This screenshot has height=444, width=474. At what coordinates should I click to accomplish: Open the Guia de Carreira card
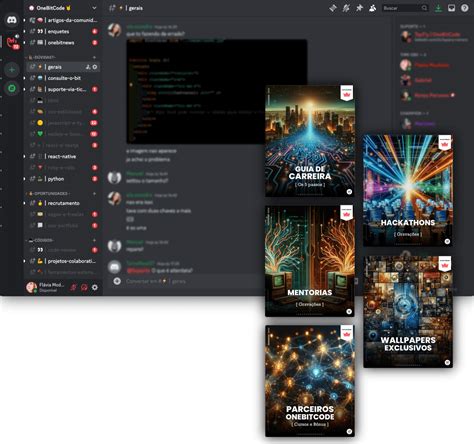[x=310, y=141]
